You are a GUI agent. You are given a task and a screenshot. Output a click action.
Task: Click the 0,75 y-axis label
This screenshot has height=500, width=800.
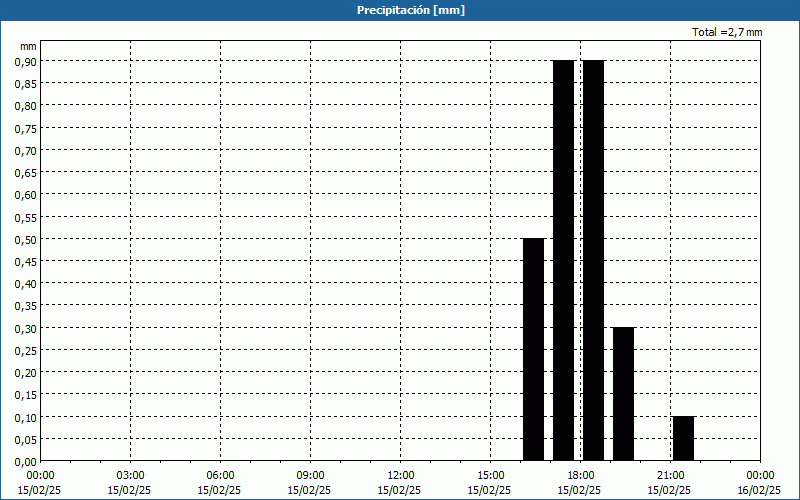click(26, 128)
